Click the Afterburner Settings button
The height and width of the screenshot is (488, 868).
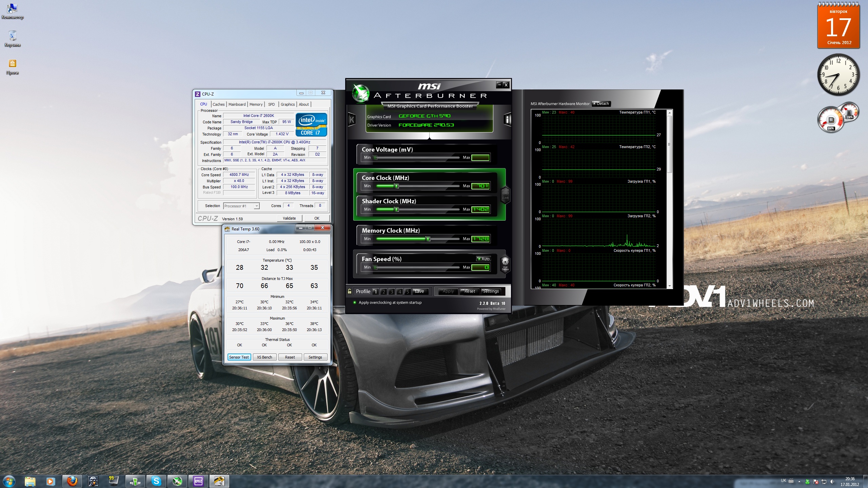coord(491,291)
